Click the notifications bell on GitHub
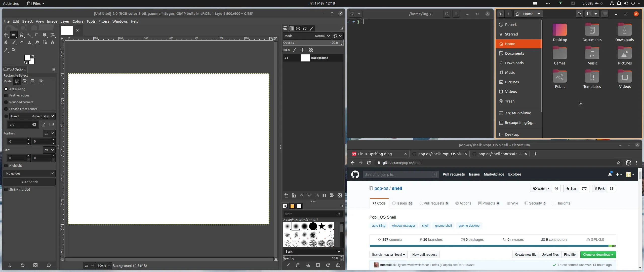The width and height of the screenshot is (644, 272). tap(610, 174)
